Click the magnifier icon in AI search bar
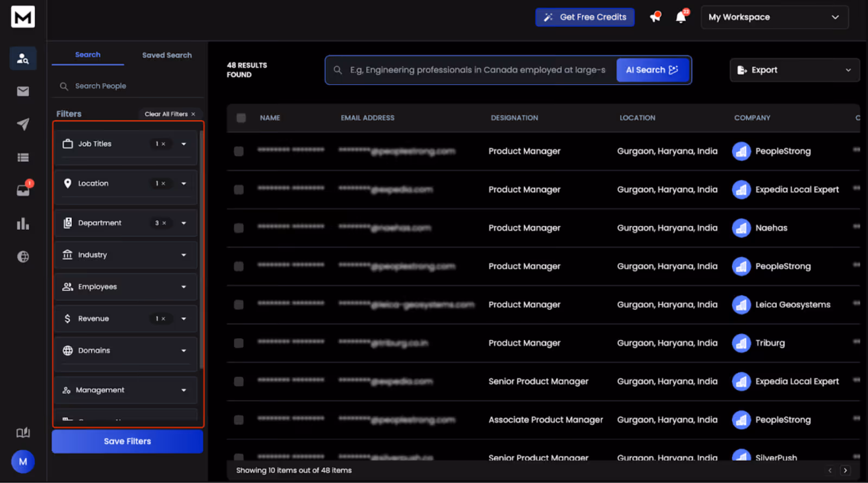The image size is (868, 483). (x=337, y=70)
